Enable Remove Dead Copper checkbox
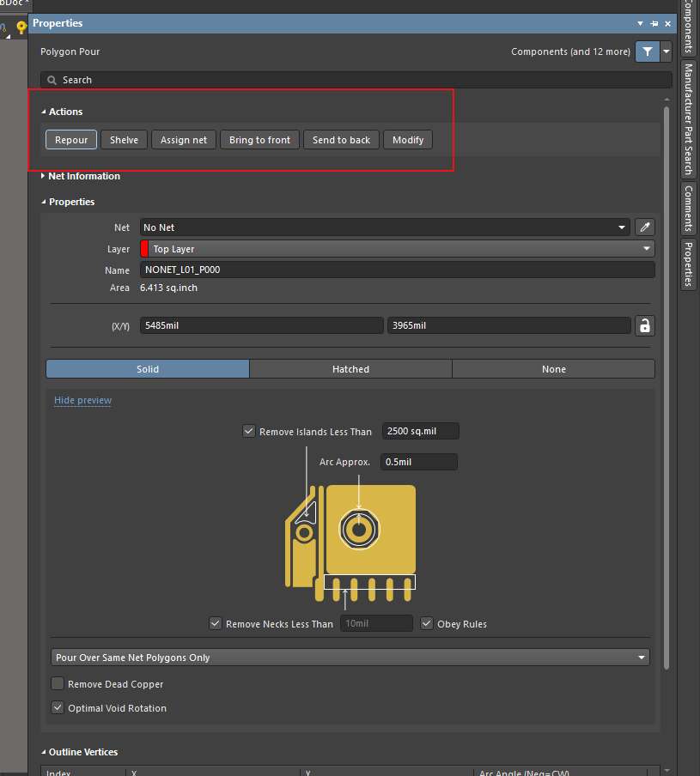Viewport: 700px width, 776px height. 58,683
